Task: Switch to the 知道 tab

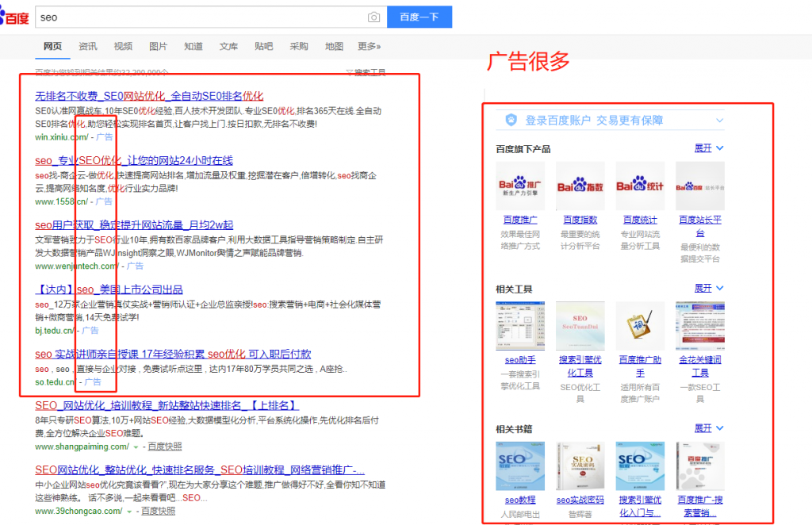Action: 193,47
